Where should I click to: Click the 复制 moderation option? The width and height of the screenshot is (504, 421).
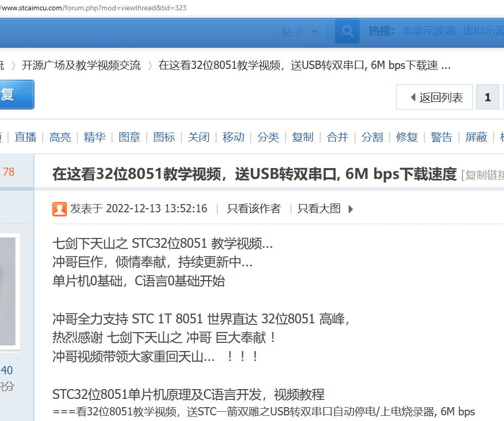click(x=303, y=137)
